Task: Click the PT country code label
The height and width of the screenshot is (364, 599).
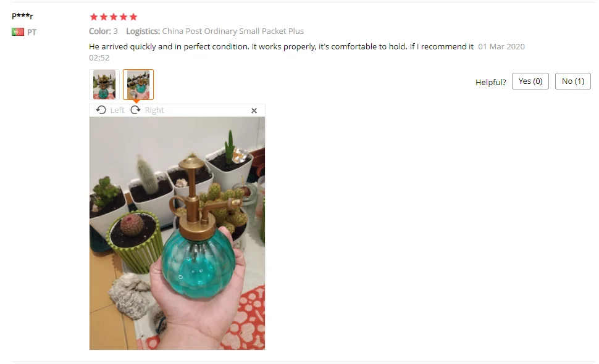Action: point(31,33)
